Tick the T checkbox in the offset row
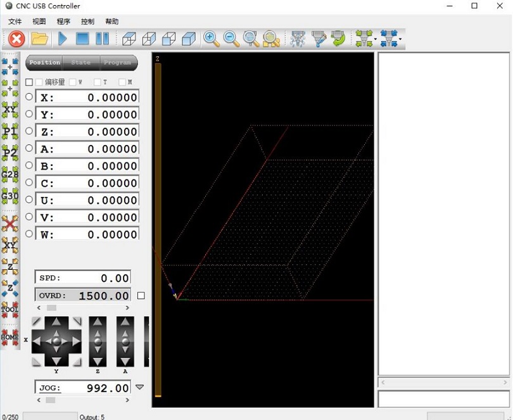 point(97,82)
